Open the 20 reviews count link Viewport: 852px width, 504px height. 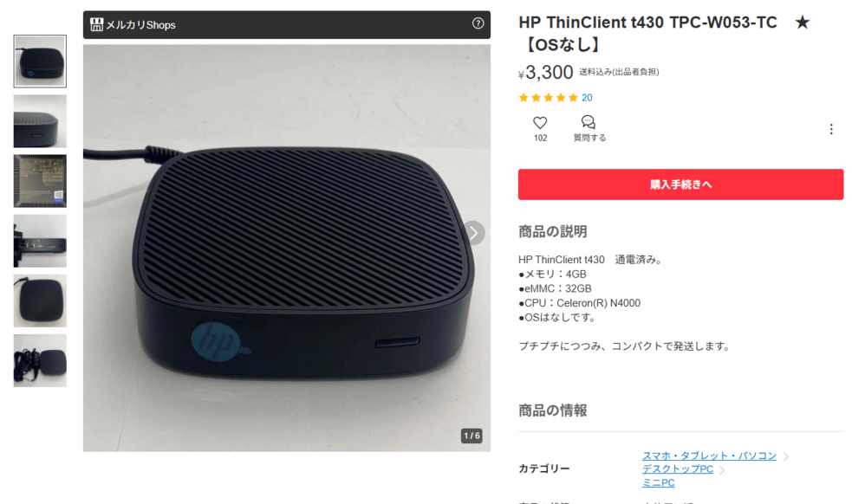(x=587, y=98)
